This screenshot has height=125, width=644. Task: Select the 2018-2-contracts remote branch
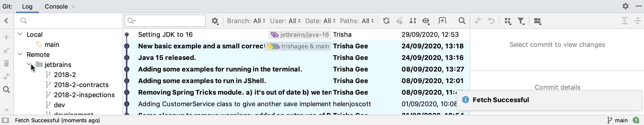click(x=81, y=85)
